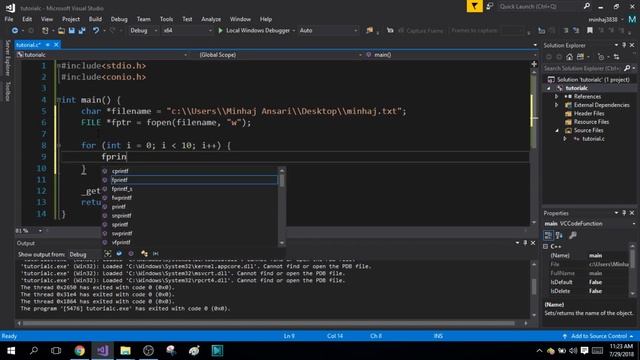
Task: Click the Navigate Backward arrow in toolbar
Action: 15,31
